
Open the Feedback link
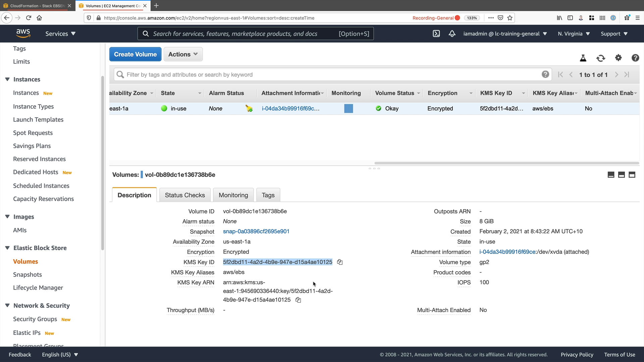20,355
